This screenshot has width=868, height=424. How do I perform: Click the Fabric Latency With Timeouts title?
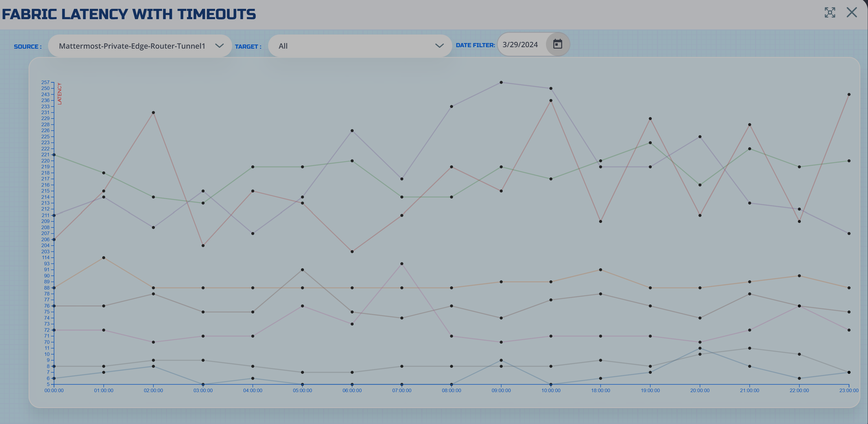coord(129,14)
